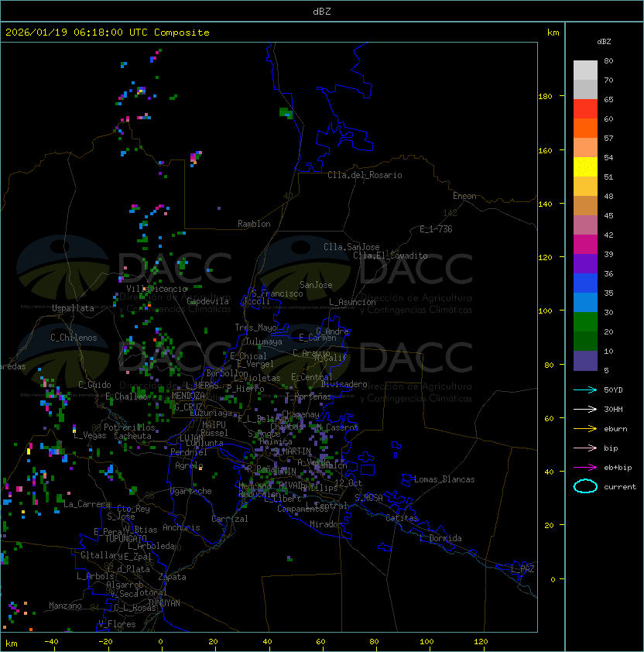Click the dBZ heading above the color scale
The image size is (644, 652).
(x=604, y=42)
